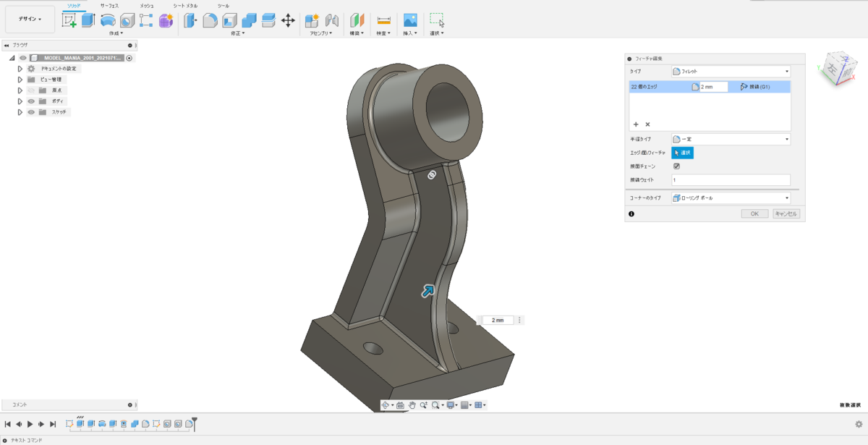Switch to the サーフェス tab
The width and height of the screenshot is (868, 445).
pyautogui.click(x=109, y=6)
